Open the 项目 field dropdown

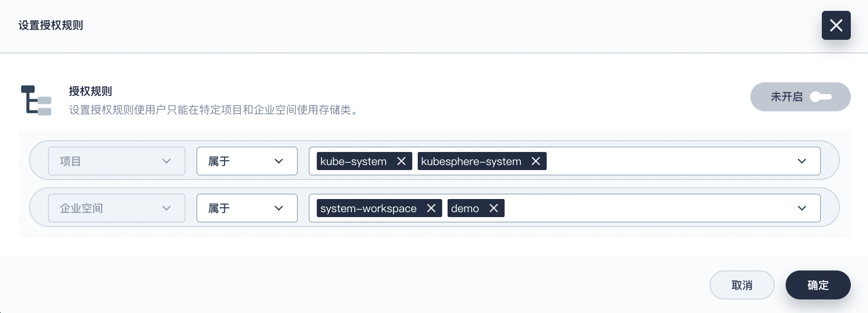pyautogui.click(x=117, y=161)
